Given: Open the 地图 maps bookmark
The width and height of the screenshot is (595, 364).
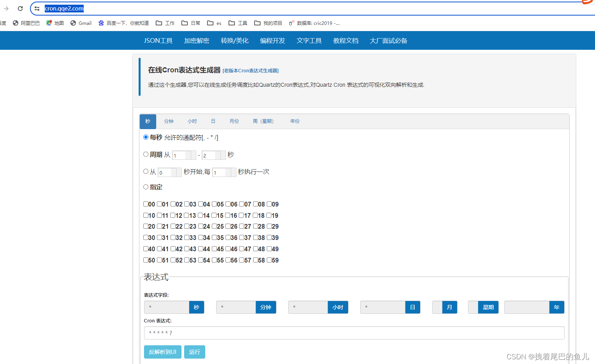Looking at the screenshot, I should tap(55, 23).
